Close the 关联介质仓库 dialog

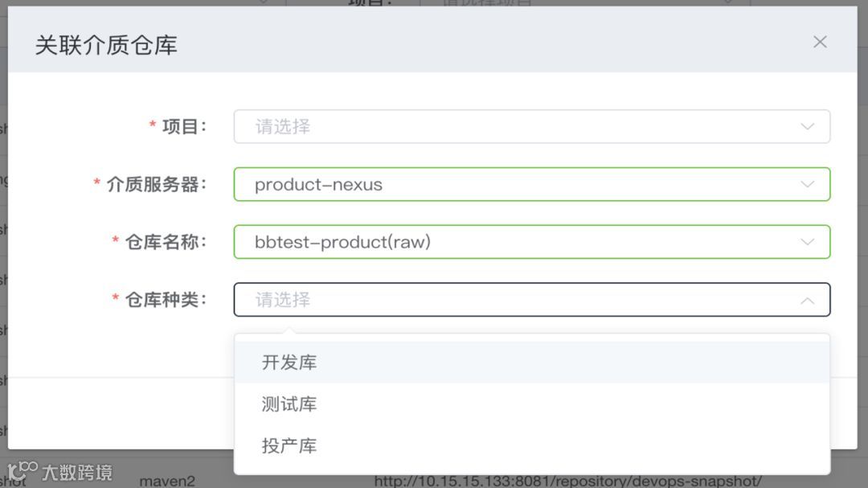click(820, 42)
